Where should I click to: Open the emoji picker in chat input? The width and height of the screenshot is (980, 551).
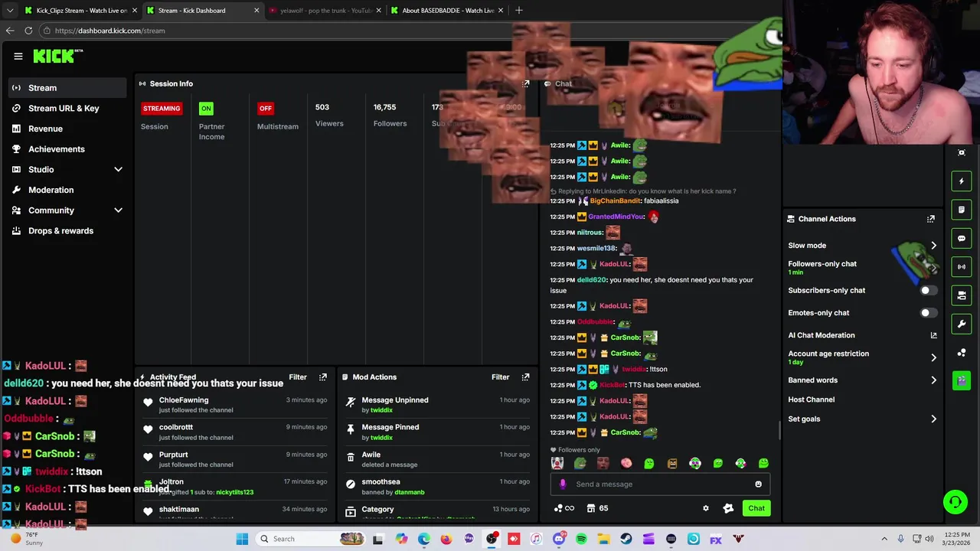coord(758,484)
